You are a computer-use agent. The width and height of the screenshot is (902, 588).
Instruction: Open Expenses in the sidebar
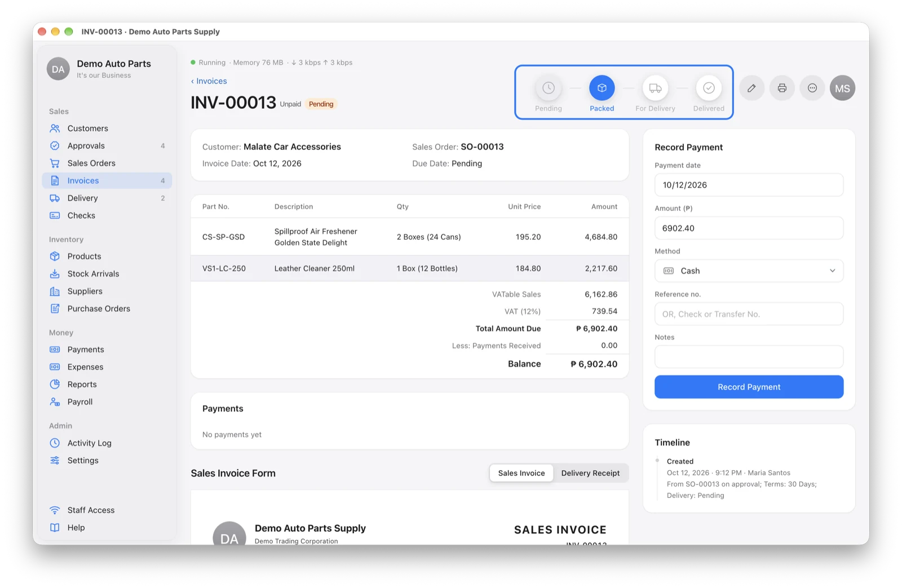(107, 367)
